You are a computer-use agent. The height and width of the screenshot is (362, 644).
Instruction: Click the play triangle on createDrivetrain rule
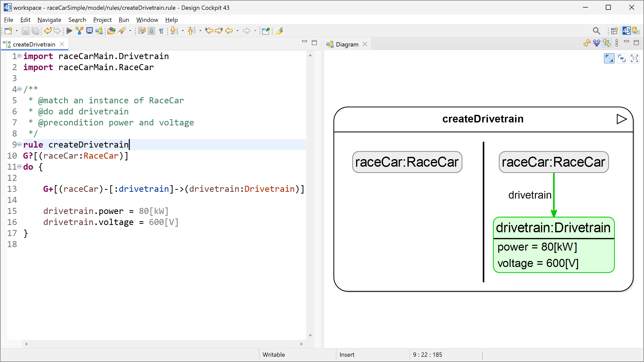click(x=621, y=119)
